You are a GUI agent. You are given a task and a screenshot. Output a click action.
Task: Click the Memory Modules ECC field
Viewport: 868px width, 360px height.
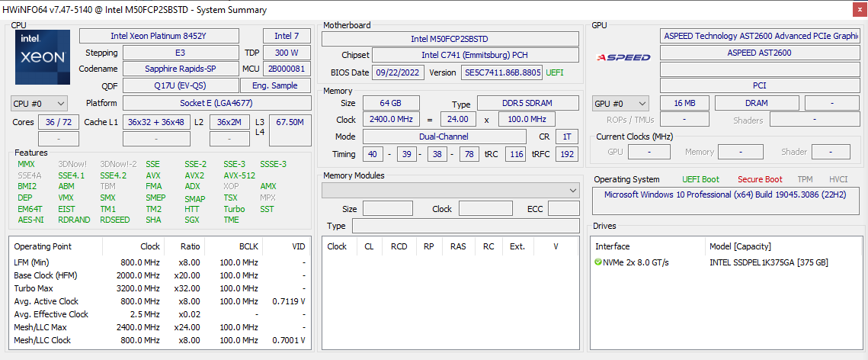(x=563, y=209)
